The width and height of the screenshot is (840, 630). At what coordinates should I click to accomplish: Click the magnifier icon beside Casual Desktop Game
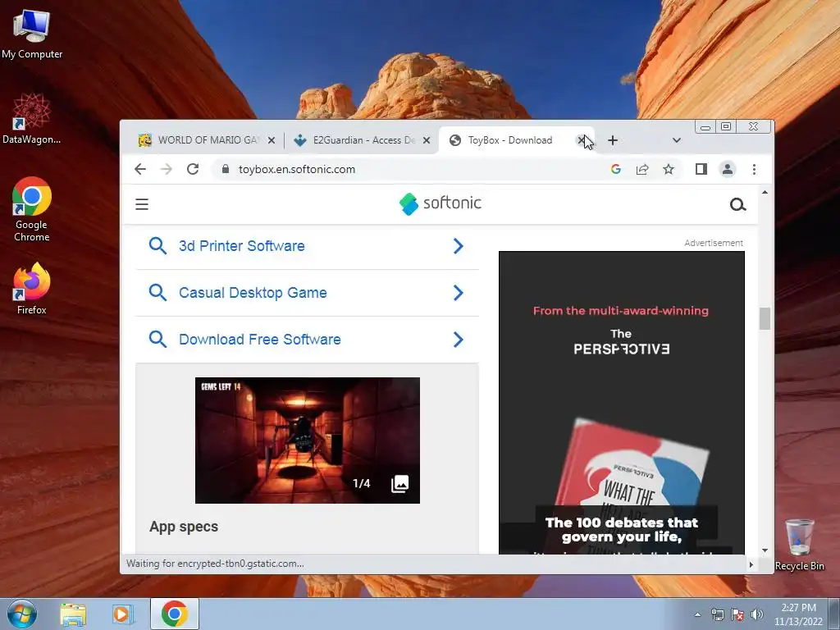pos(157,293)
